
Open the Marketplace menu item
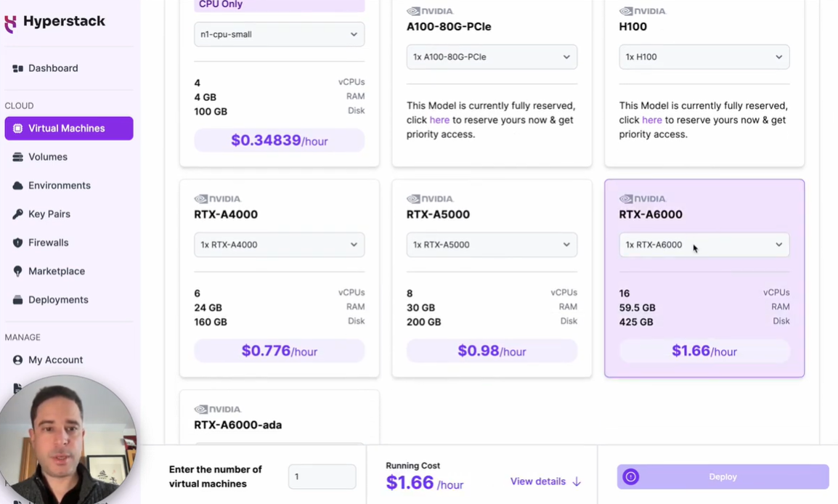[57, 271]
